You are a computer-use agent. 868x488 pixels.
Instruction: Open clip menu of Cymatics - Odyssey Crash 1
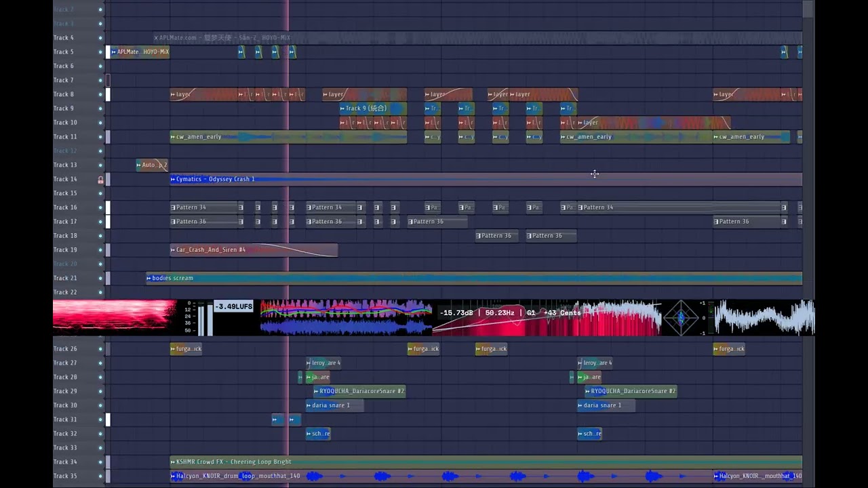pyautogui.click(x=173, y=180)
